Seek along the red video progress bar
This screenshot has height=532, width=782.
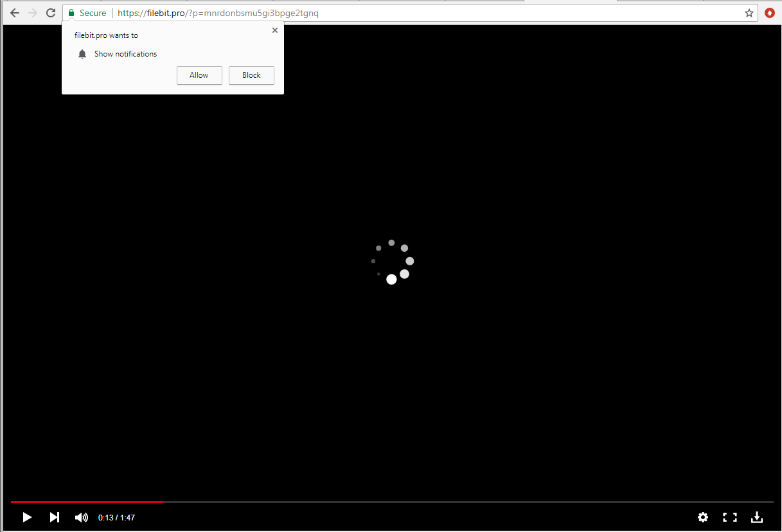[x=392, y=502]
